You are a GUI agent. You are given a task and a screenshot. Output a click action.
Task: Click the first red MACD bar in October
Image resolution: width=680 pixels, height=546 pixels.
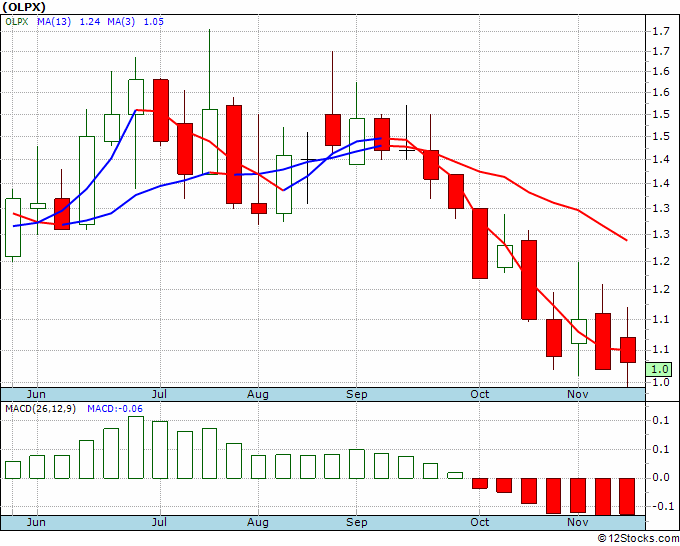coord(480,484)
